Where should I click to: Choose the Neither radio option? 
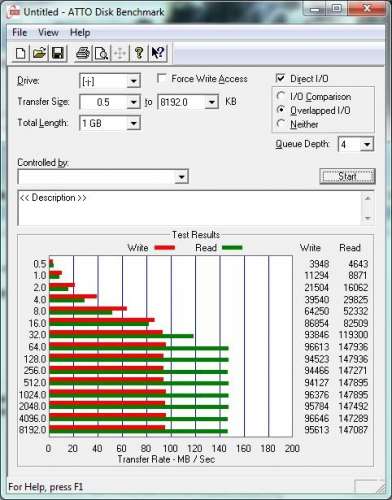coord(281,124)
